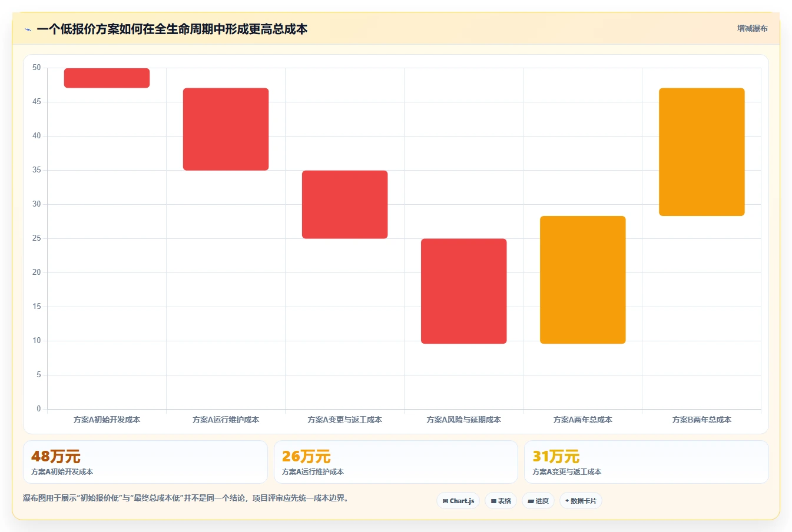The width and height of the screenshot is (792, 532).
Task: Open the 31万元 data card
Action: click(x=646, y=462)
